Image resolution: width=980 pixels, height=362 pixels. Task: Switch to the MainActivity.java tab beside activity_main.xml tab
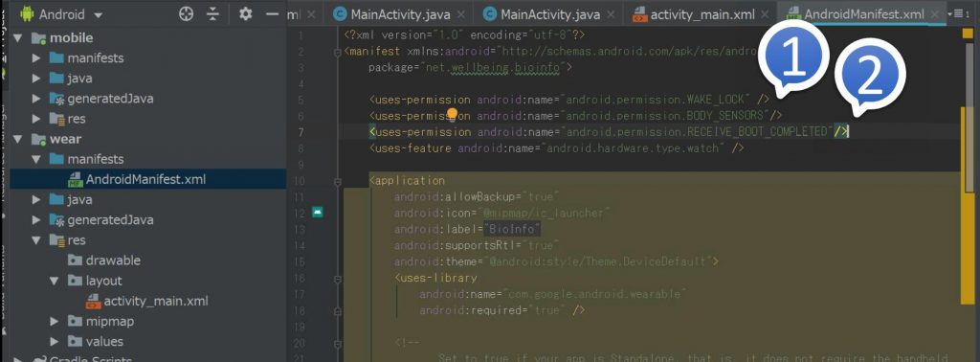550,13
